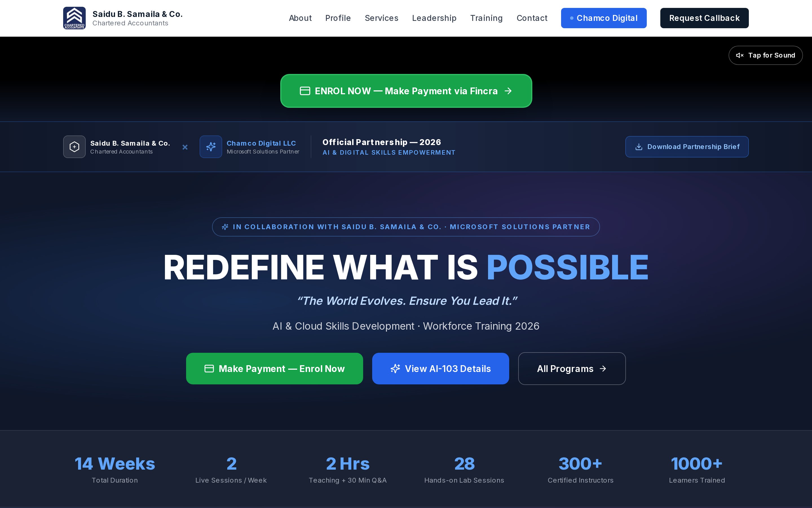
Task: Open All Programs
Action: 572,369
